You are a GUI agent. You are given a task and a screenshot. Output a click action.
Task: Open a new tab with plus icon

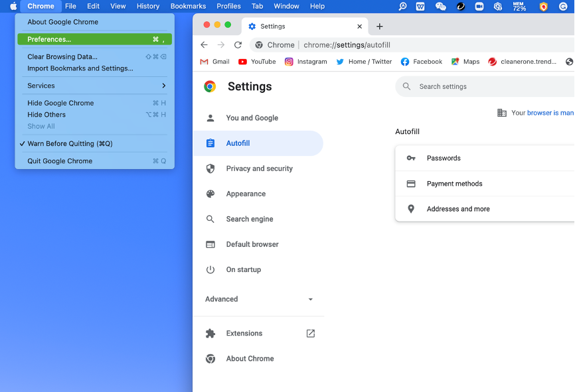(x=380, y=27)
